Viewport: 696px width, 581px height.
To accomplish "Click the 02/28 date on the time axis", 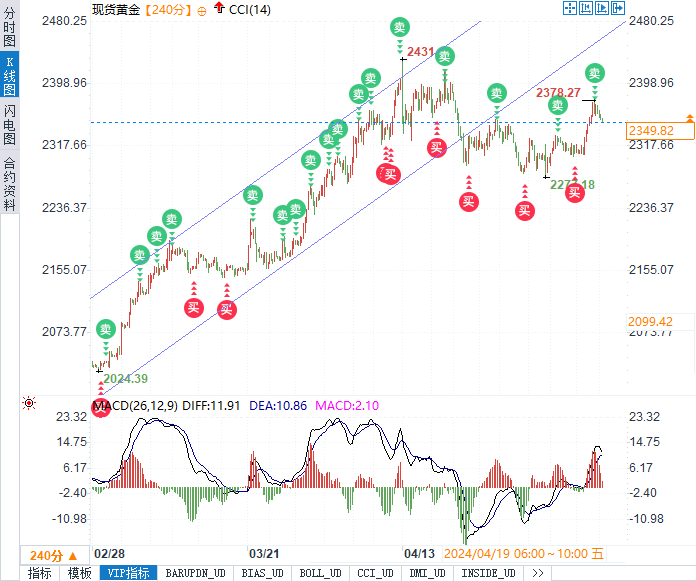I will [x=109, y=554].
